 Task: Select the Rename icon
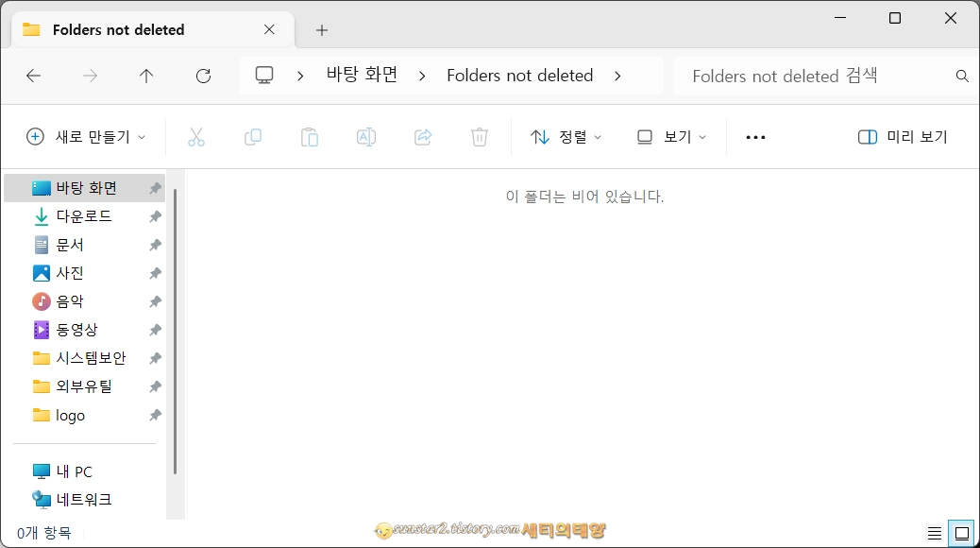click(366, 137)
